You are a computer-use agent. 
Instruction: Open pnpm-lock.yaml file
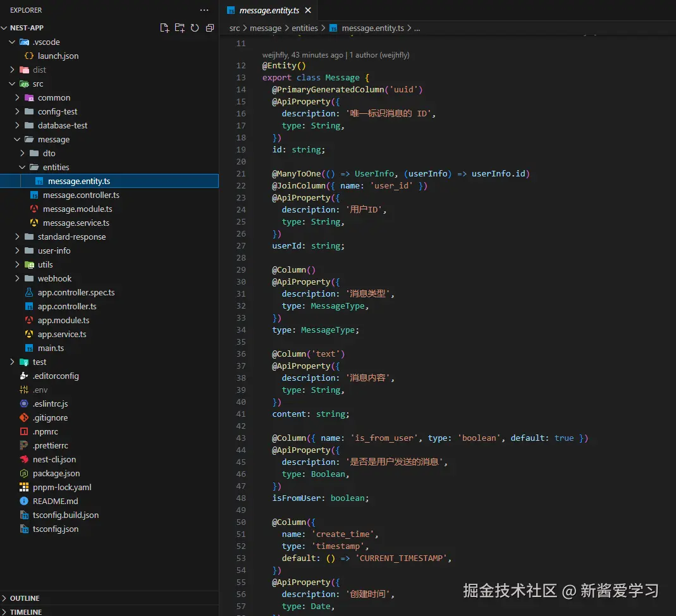[62, 488]
